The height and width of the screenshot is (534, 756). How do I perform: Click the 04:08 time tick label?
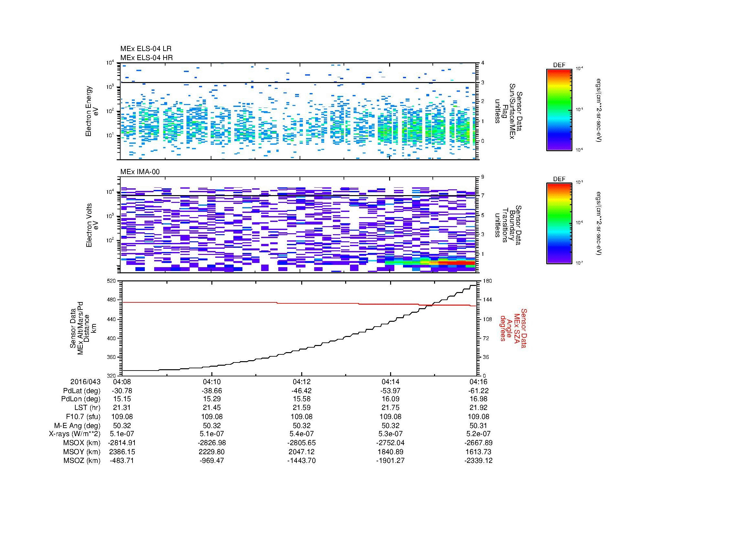coord(122,382)
